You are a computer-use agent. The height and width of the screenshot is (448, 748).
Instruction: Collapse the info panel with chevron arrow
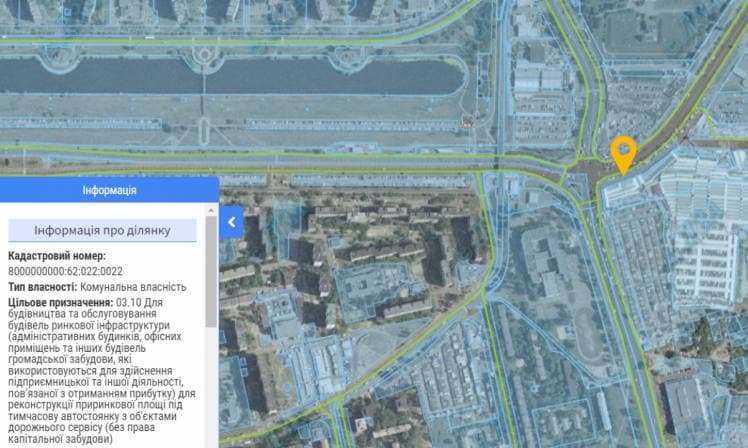[x=232, y=222]
